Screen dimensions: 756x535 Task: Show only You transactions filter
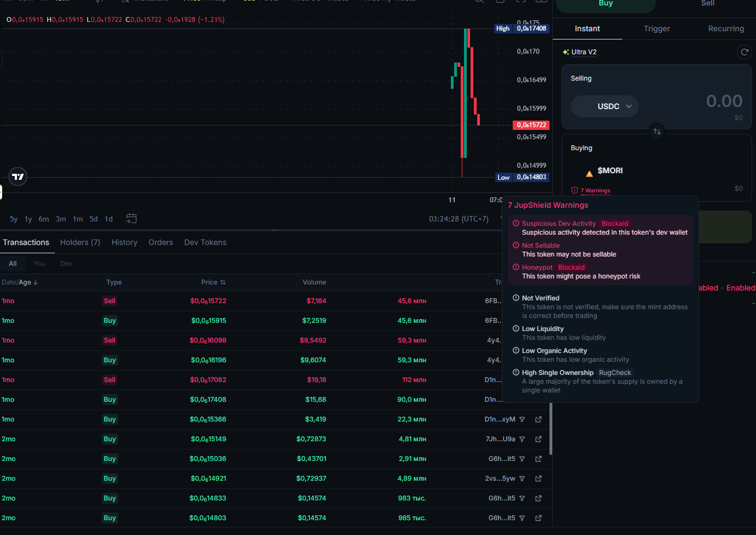pyautogui.click(x=39, y=264)
